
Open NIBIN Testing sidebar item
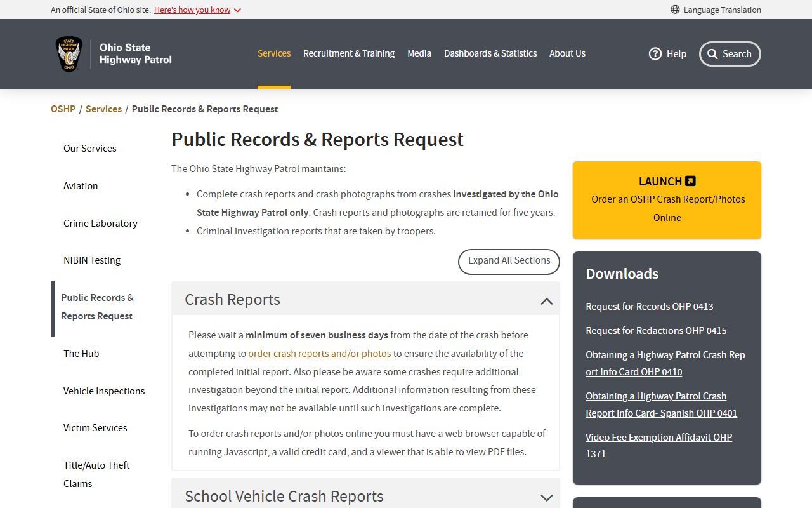(x=92, y=260)
